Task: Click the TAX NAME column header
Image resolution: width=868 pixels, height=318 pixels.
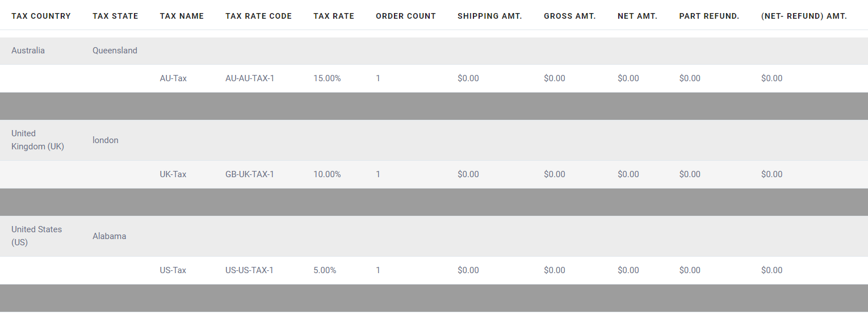Action: (182, 16)
